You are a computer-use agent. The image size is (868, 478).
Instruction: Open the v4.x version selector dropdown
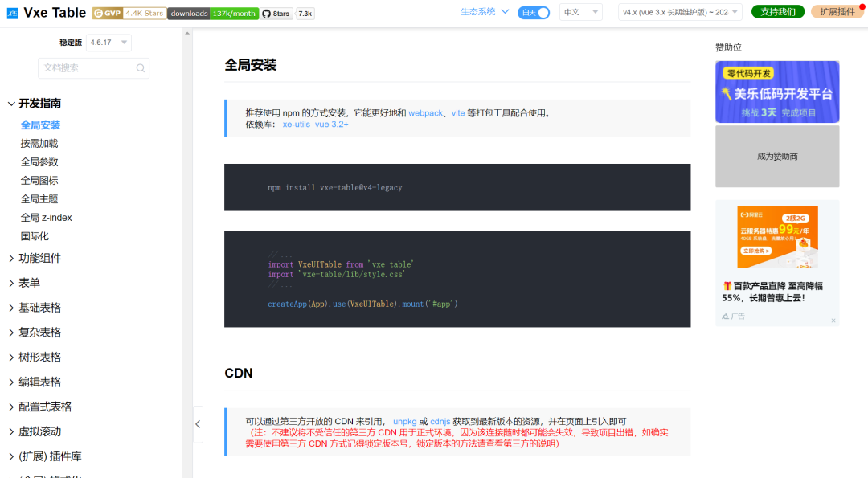[681, 13]
